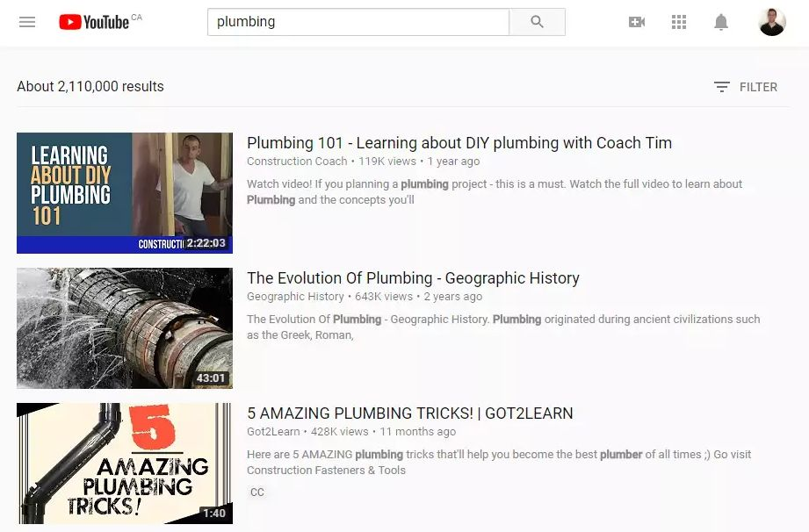Open the YouTube apps grid icon

tap(679, 22)
